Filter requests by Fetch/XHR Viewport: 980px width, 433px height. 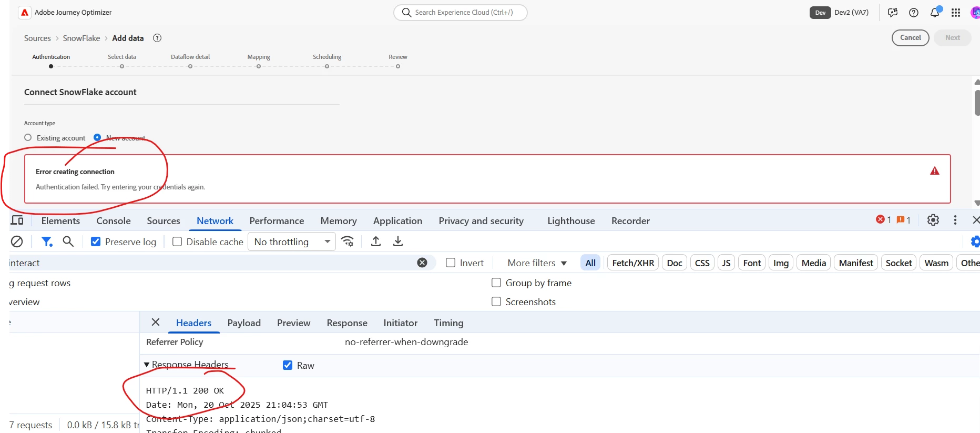pyautogui.click(x=633, y=263)
